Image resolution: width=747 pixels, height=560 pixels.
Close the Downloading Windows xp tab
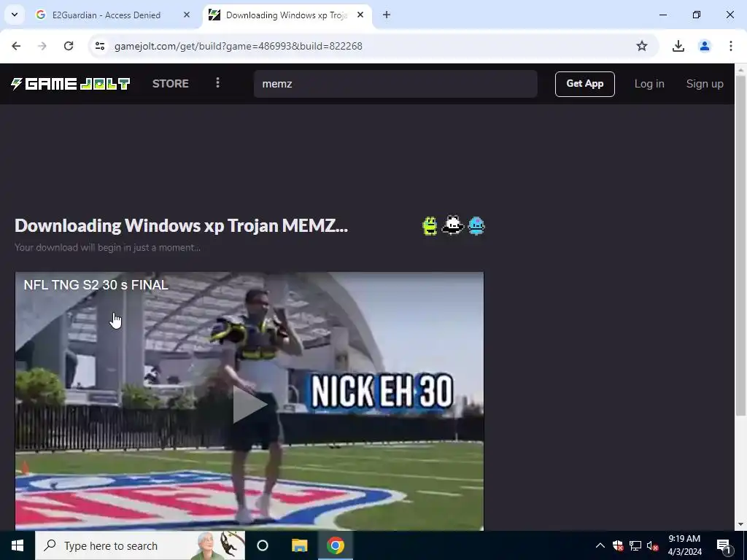coord(360,15)
